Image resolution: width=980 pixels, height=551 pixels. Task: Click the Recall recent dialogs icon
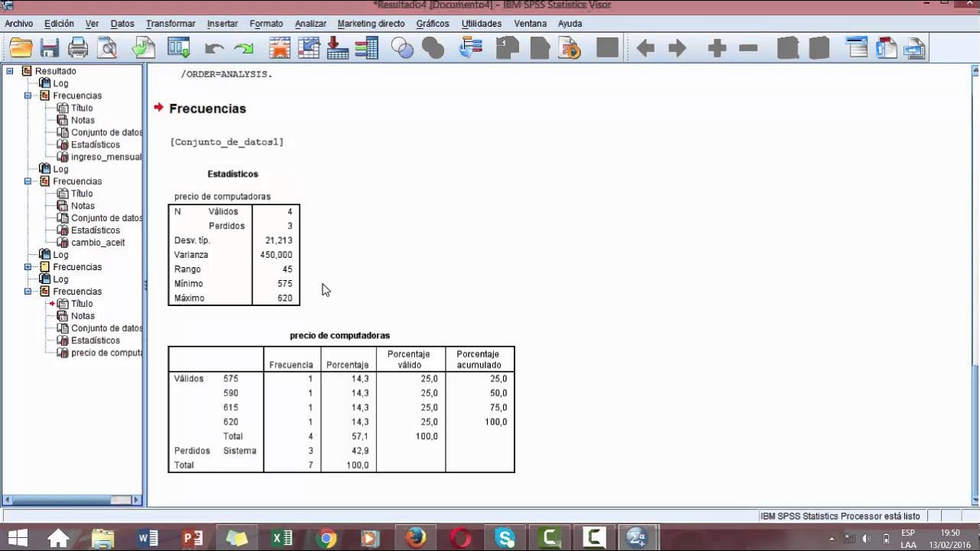pos(178,48)
